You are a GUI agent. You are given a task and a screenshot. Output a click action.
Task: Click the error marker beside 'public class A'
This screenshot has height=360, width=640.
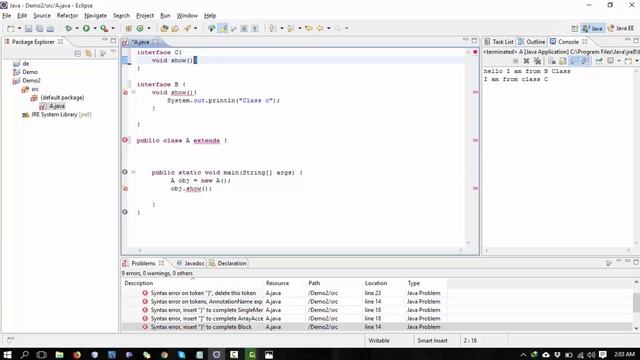[x=125, y=140]
